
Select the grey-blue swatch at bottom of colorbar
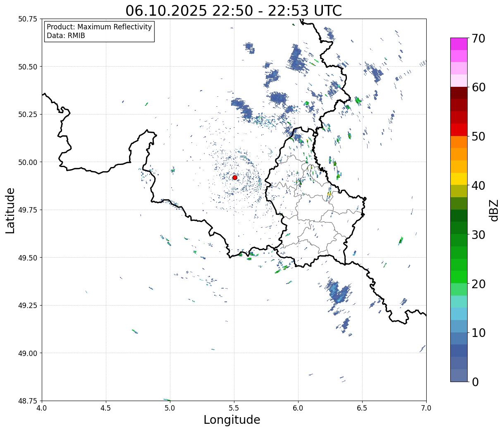pyautogui.click(x=459, y=375)
